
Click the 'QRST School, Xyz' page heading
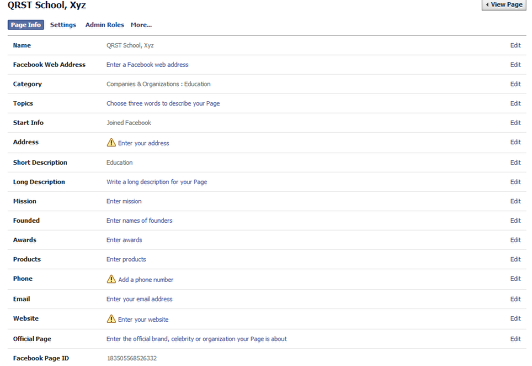point(46,5)
